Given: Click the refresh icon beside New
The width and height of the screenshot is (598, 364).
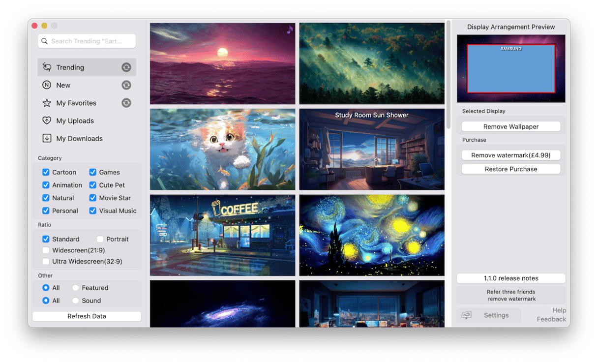Looking at the screenshot, I should 126,85.
